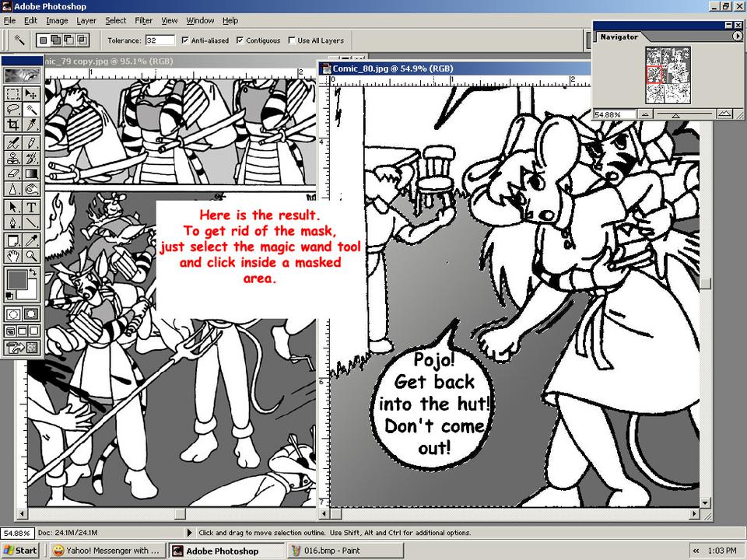Image resolution: width=747 pixels, height=560 pixels.
Task: Reset to default foreground and background colors
Action: 9,296
